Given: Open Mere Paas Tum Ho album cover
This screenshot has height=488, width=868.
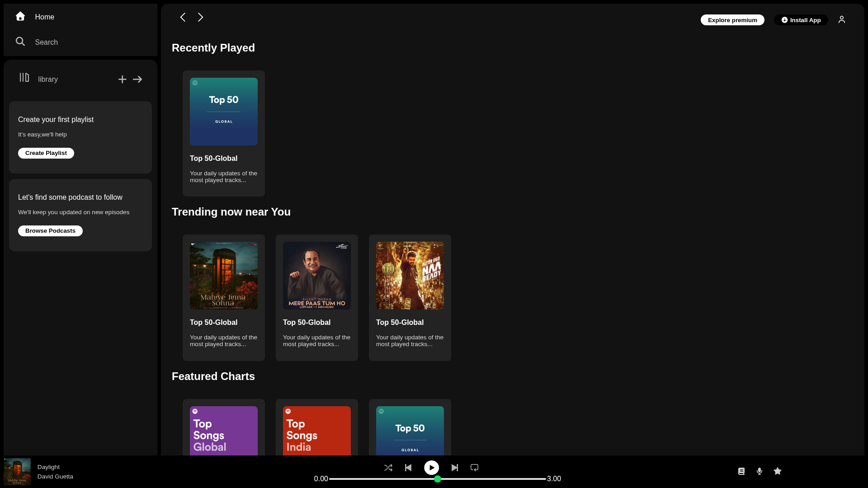Looking at the screenshot, I should (x=317, y=276).
